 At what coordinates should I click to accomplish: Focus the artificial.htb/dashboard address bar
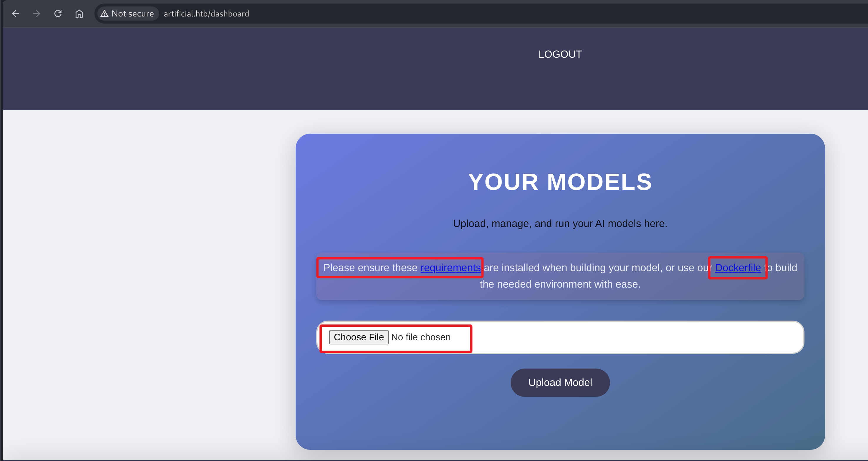[206, 14]
